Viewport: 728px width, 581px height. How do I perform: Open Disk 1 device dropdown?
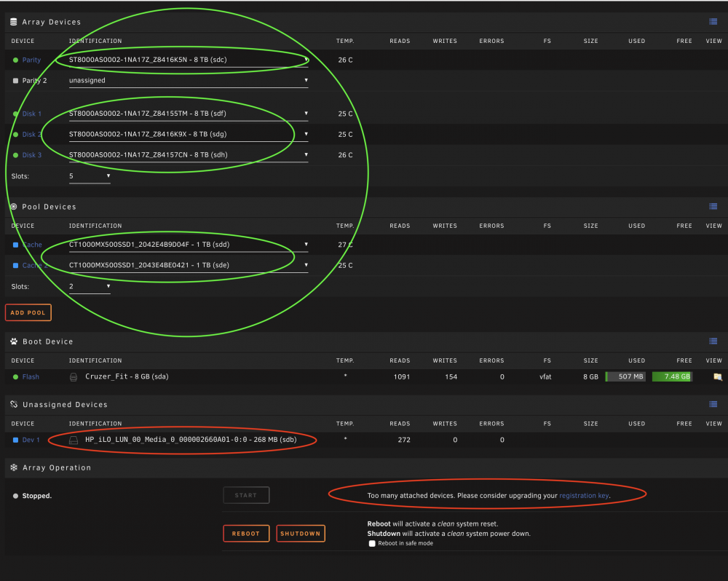pyautogui.click(x=189, y=114)
